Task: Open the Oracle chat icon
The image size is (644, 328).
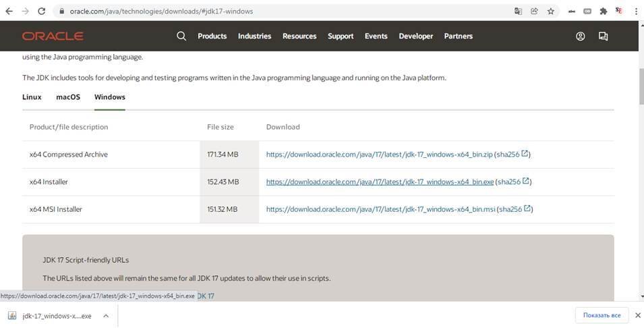Action: 603,36
